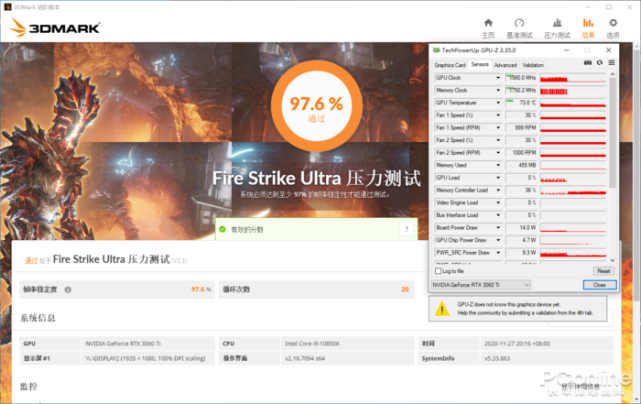Click the 1000 RPM fan value
The height and width of the screenshot is (404, 641).
pos(521,153)
